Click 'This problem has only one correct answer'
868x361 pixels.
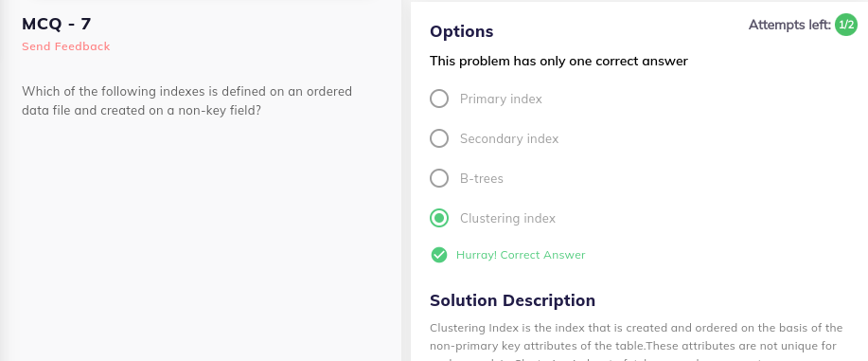[x=558, y=61]
